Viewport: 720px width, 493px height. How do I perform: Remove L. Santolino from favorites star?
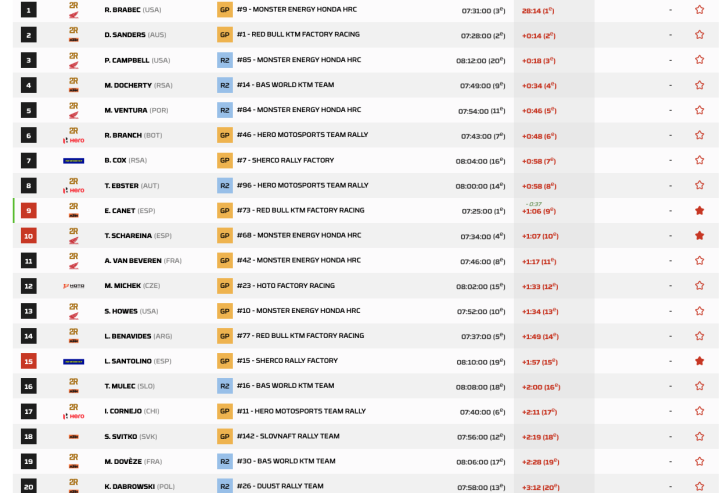pyautogui.click(x=699, y=361)
